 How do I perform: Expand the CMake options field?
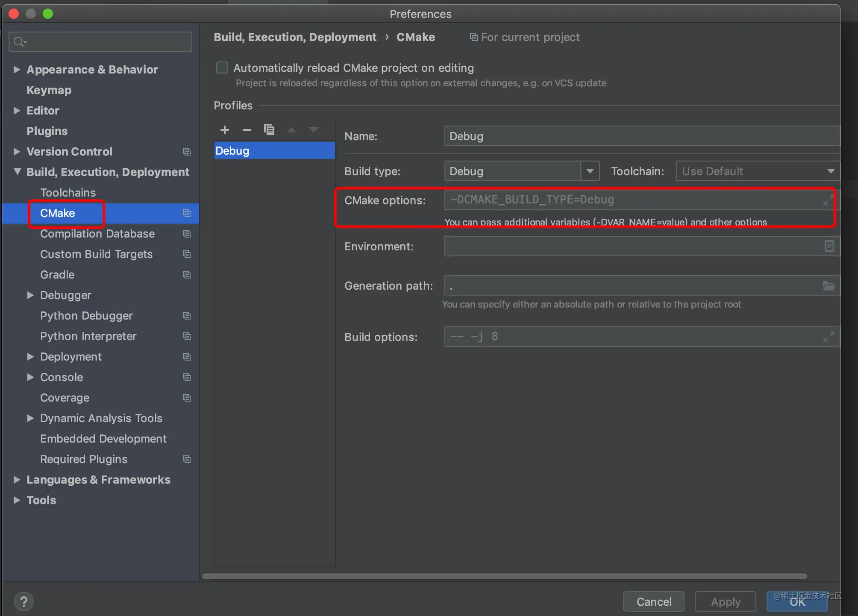click(829, 200)
